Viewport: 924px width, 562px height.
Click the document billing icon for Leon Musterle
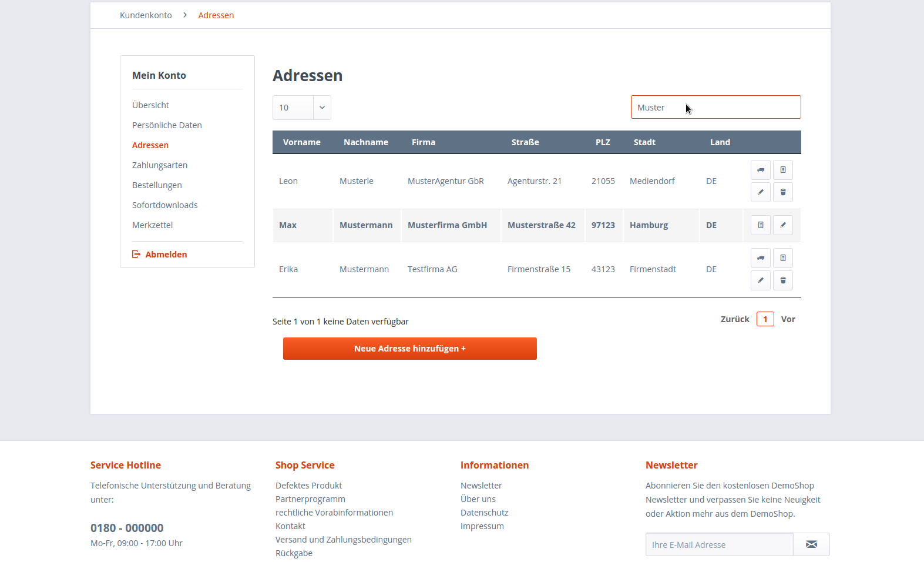(x=783, y=170)
